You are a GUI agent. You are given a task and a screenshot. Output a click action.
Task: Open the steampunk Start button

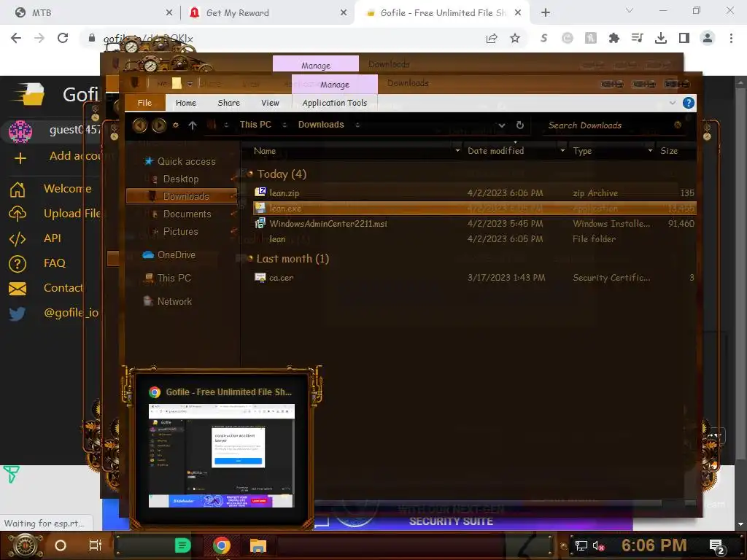[x=26, y=545]
